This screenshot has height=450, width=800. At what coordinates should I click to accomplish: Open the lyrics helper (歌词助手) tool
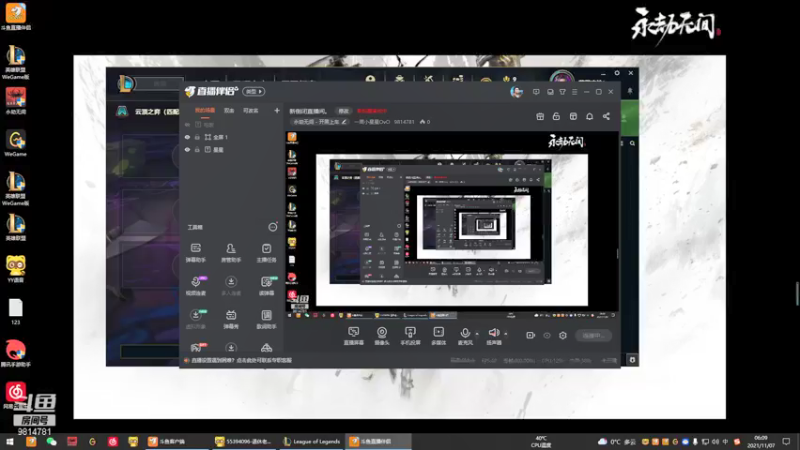[x=266, y=319]
